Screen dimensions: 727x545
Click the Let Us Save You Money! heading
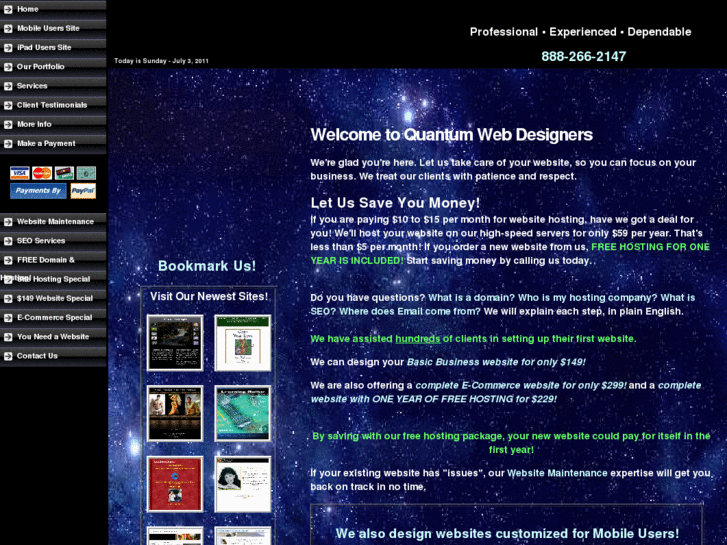(x=395, y=203)
